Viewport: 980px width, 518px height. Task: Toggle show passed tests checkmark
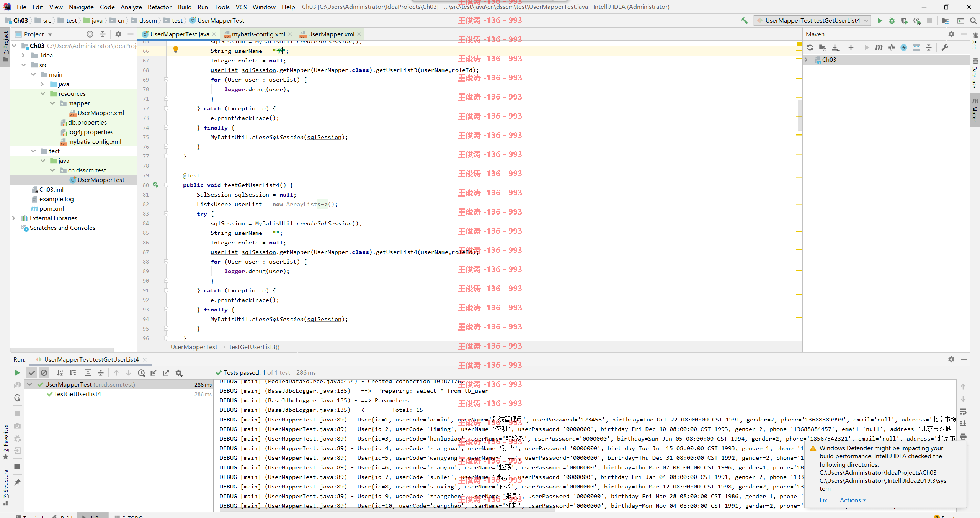point(32,373)
